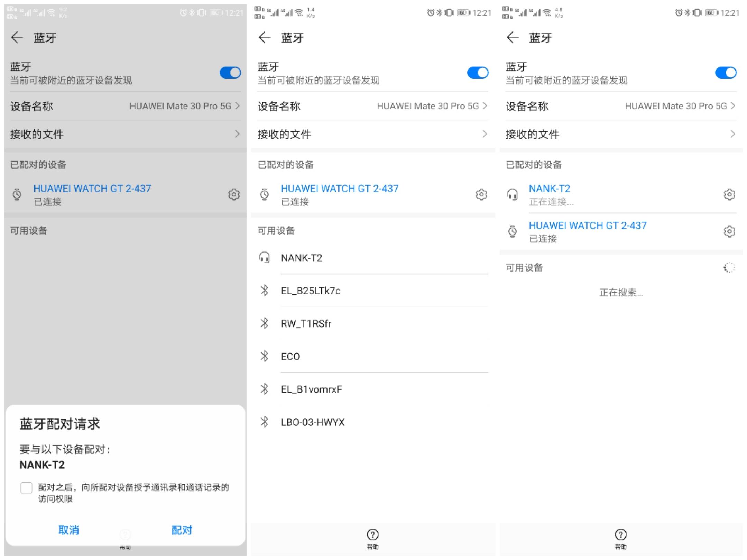The height and width of the screenshot is (560, 747).
Task: Check the contacts access permission checkbox
Action: click(x=26, y=488)
